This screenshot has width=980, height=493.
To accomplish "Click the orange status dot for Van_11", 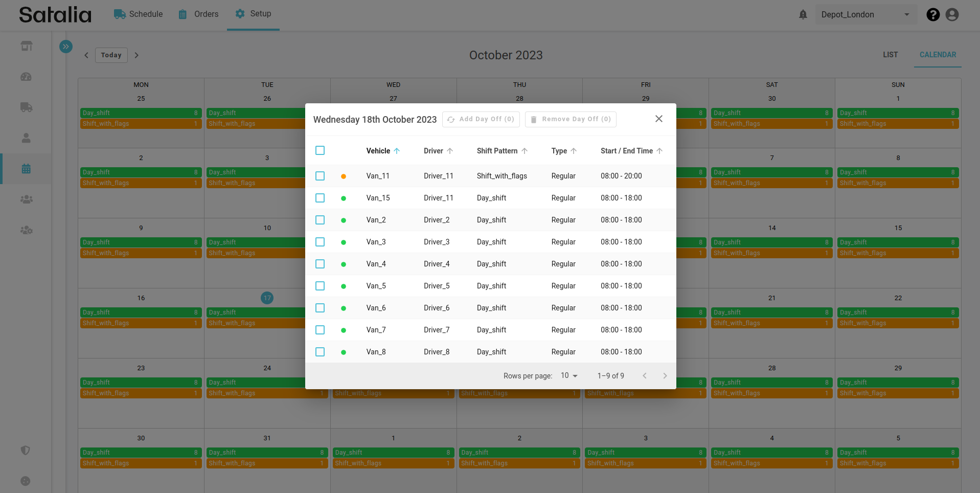I will (344, 176).
